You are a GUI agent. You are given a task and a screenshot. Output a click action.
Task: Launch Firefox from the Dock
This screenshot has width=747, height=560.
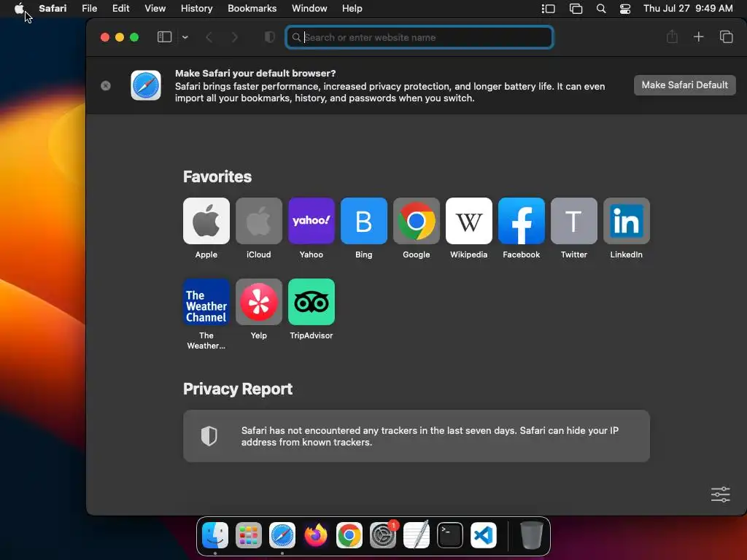click(315, 535)
